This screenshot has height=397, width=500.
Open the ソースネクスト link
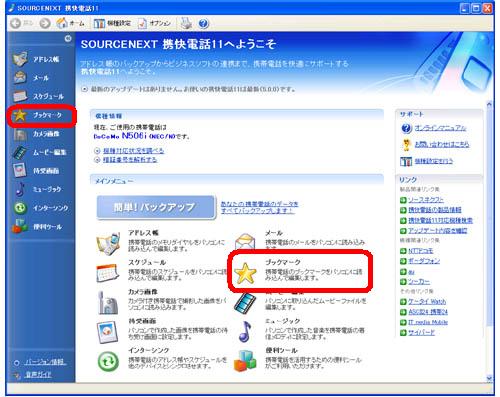426,200
